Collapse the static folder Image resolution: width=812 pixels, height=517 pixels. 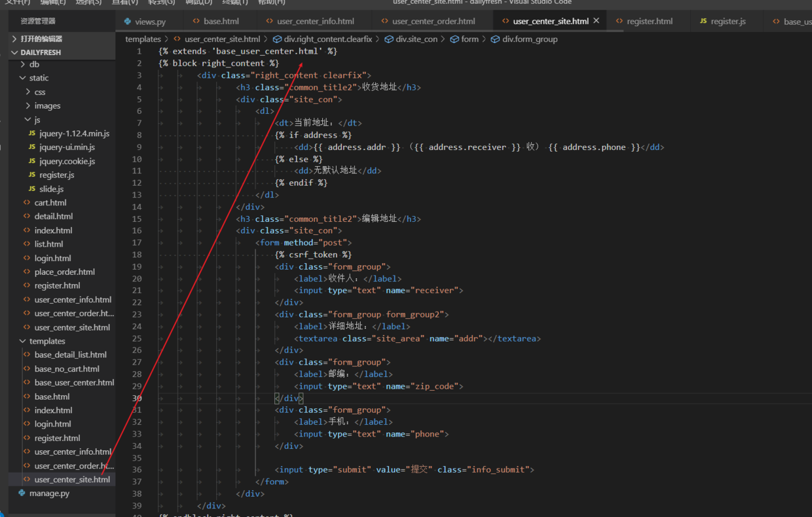click(x=63, y=78)
